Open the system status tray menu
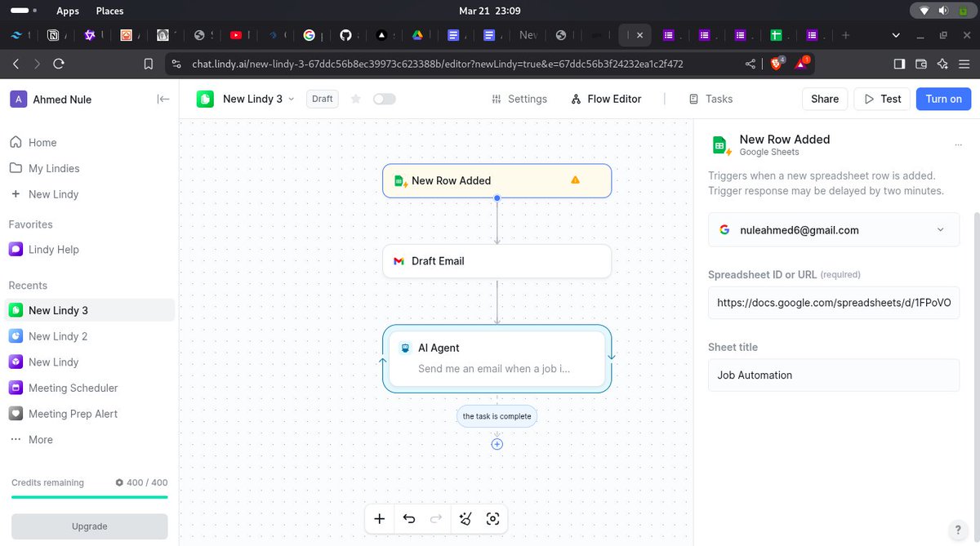This screenshot has width=980, height=546. point(942,11)
